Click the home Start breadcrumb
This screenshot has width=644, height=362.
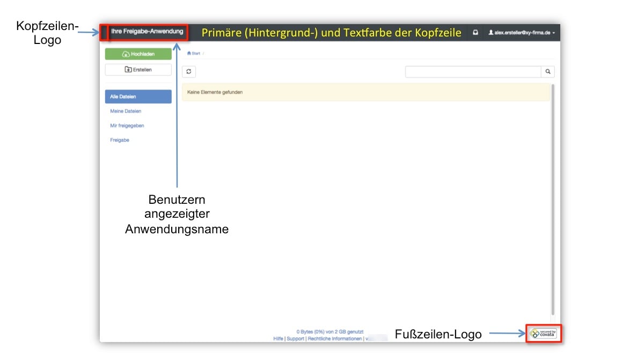(194, 53)
